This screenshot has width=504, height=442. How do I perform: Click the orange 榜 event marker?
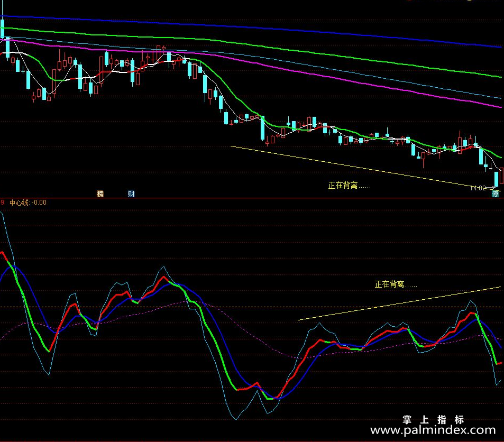tap(100, 194)
